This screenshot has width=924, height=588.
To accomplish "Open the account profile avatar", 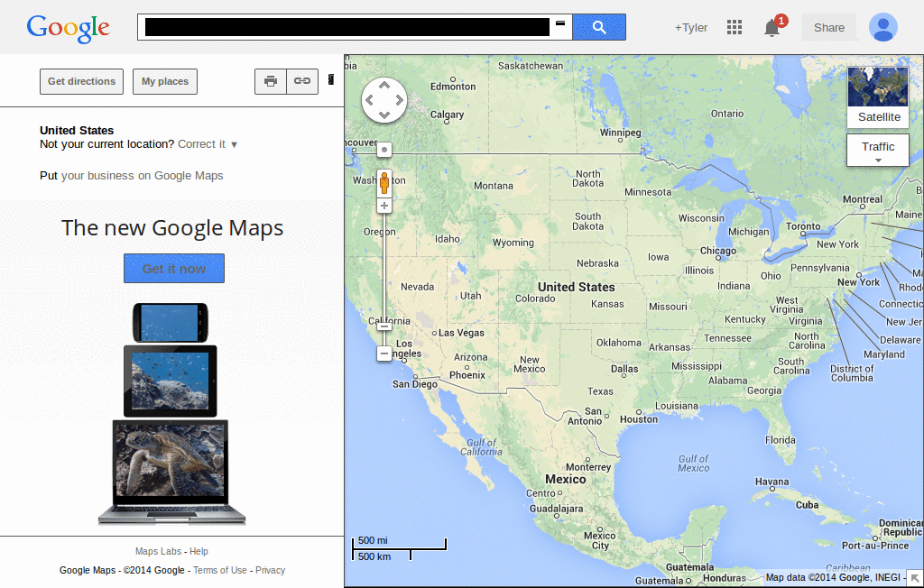I will point(882,27).
